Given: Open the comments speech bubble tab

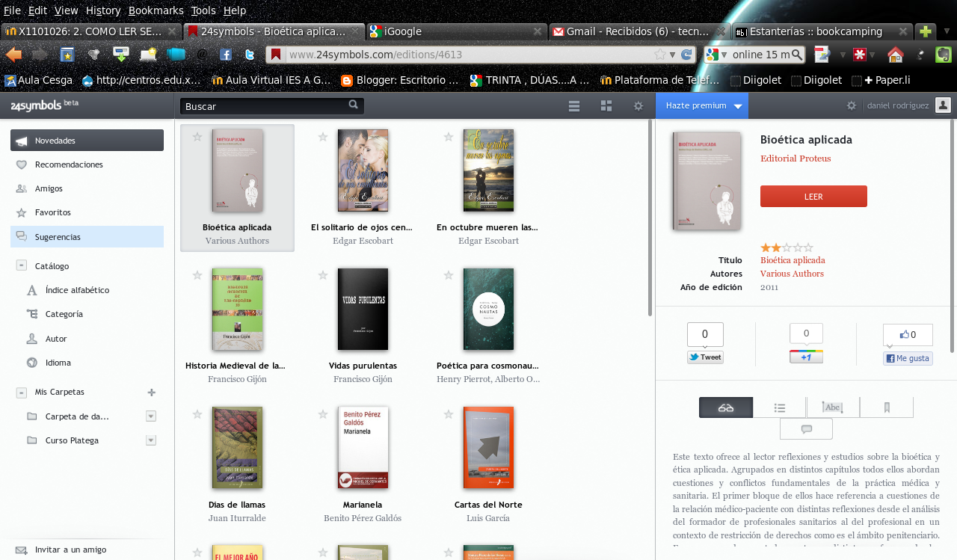Looking at the screenshot, I should point(806,429).
